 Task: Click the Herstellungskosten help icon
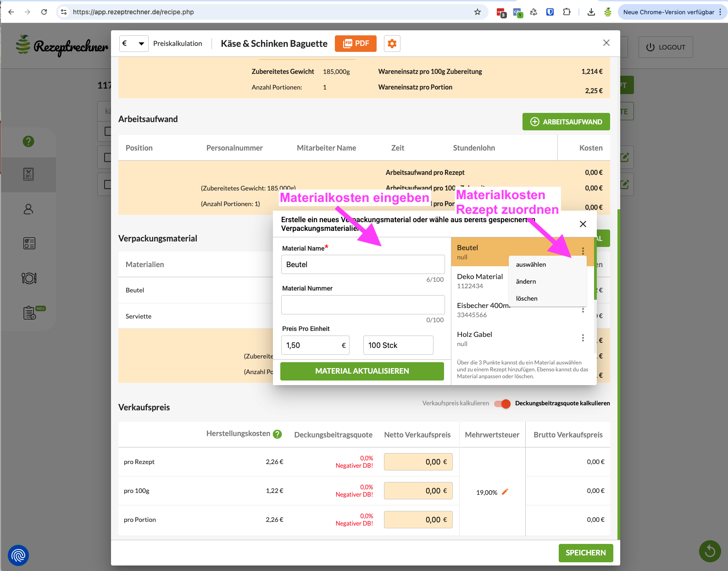278,434
